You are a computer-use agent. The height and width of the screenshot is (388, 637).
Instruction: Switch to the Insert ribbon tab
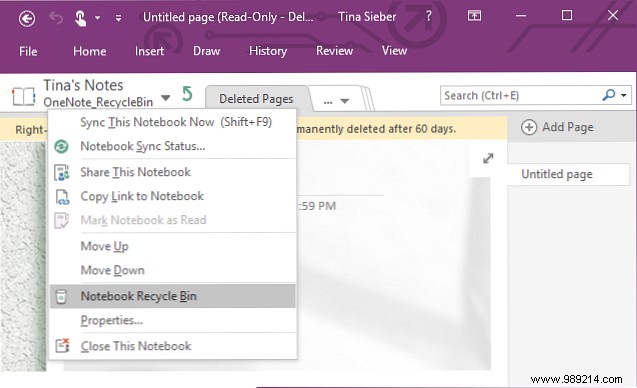pyautogui.click(x=150, y=51)
